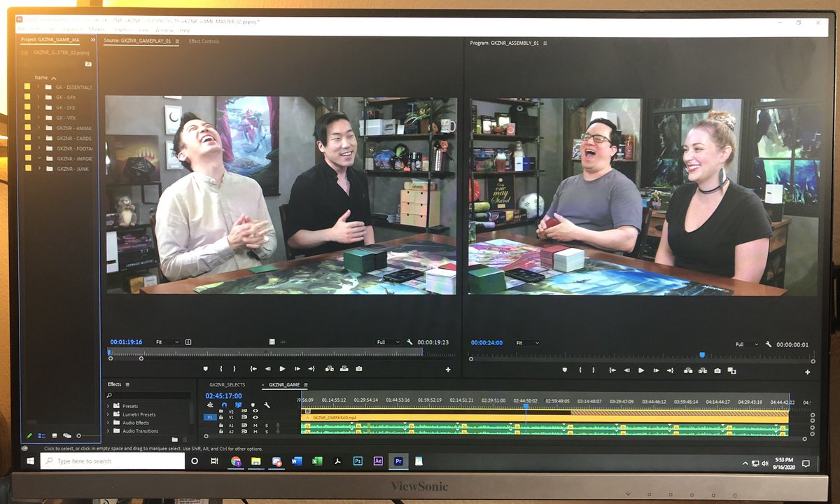Click timeline timecode 02:45:17:00

(224, 395)
